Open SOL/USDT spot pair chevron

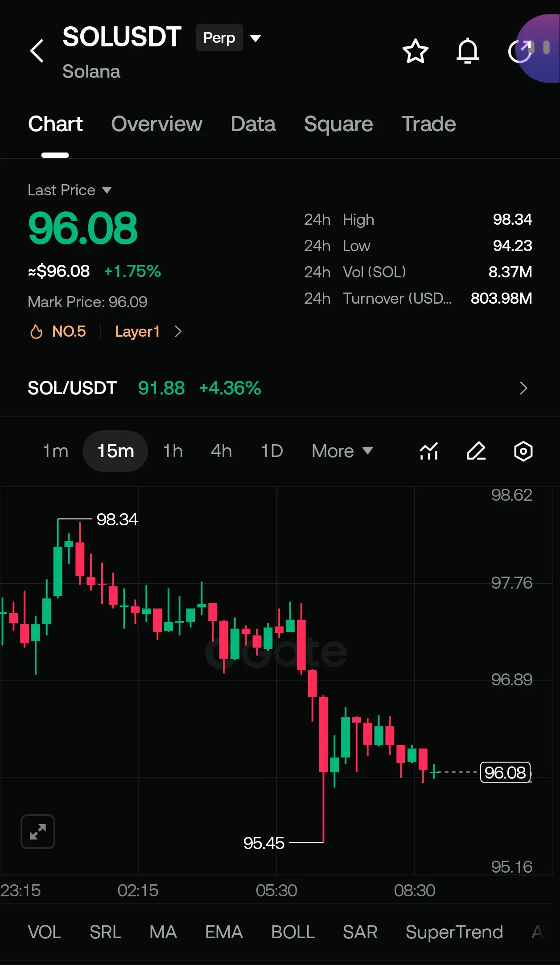[x=523, y=388]
